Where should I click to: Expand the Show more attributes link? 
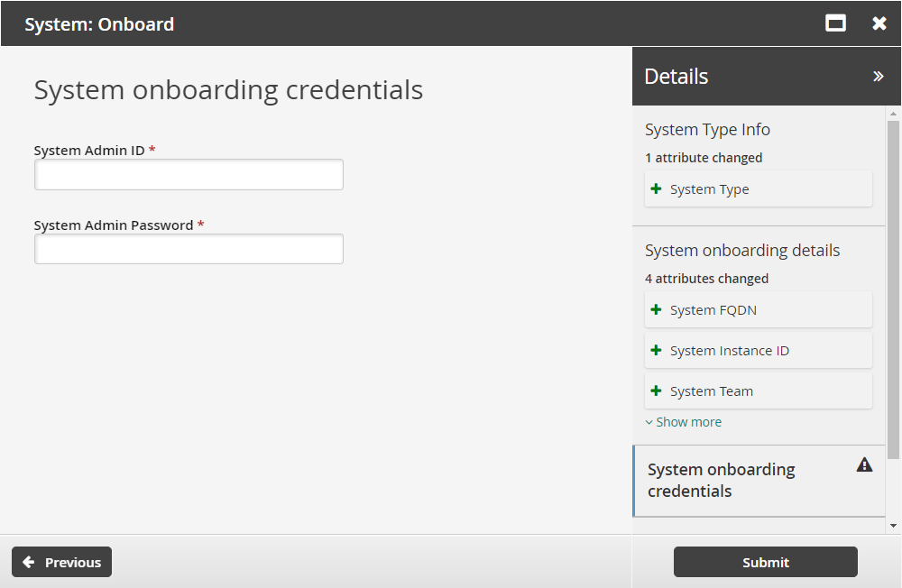point(684,422)
